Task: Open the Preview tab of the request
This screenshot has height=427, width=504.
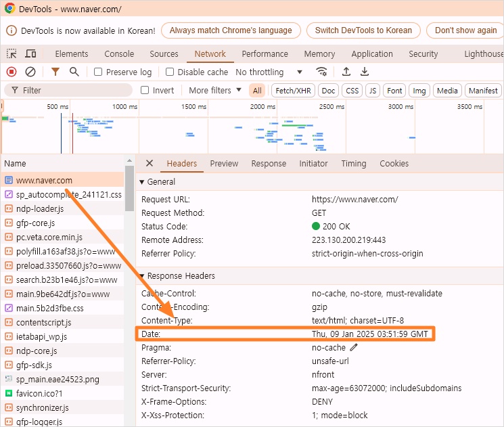Action: coord(224,163)
